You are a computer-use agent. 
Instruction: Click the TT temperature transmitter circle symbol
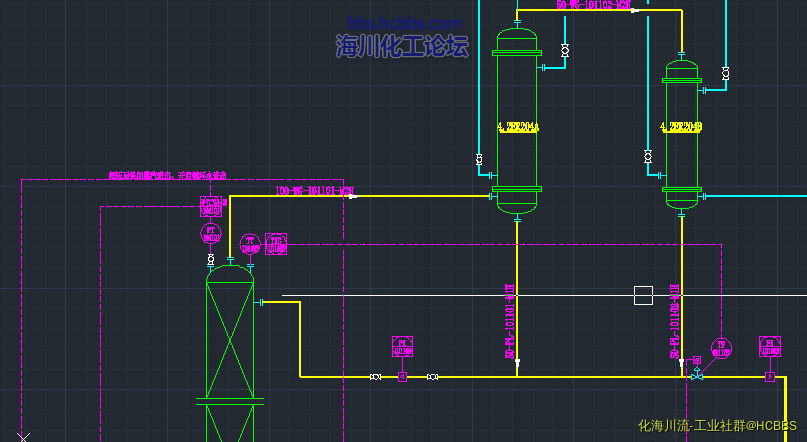pyautogui.click(x=251, y=242)
